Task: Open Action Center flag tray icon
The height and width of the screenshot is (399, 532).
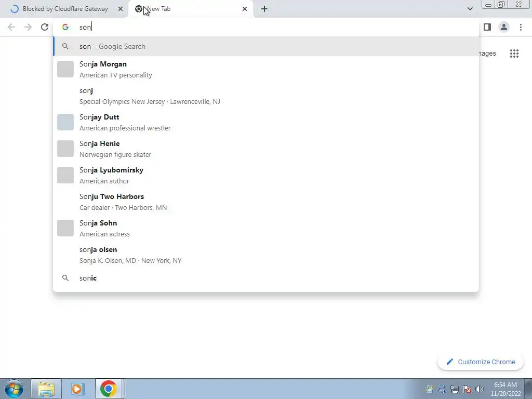Action: point(467,389)
